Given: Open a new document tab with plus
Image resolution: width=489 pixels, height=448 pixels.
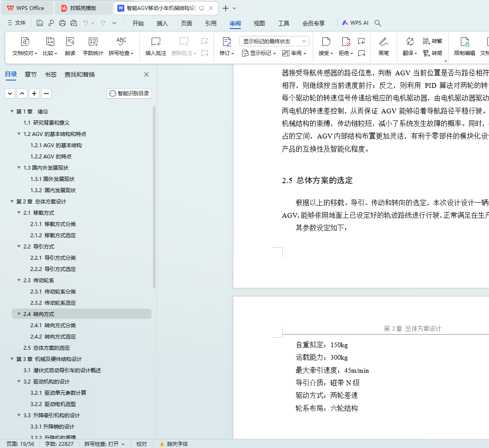Looking at the screenshot, I should (x=226, y=8).
